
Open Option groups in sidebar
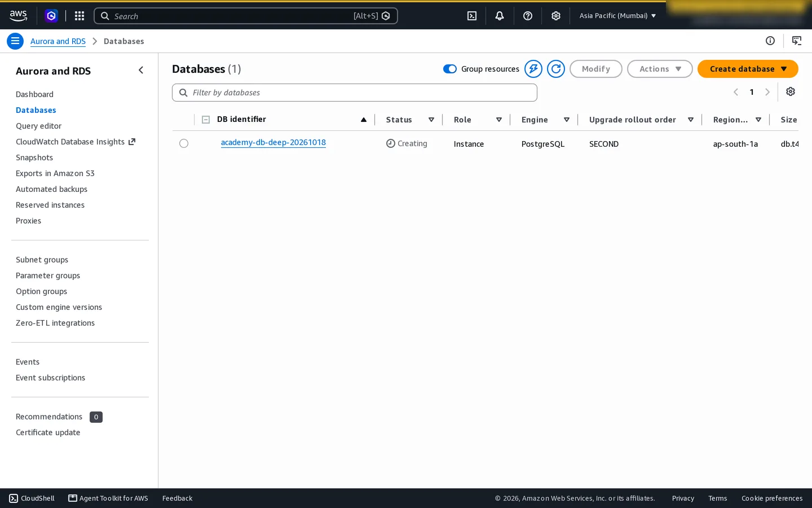click(41, 291)
